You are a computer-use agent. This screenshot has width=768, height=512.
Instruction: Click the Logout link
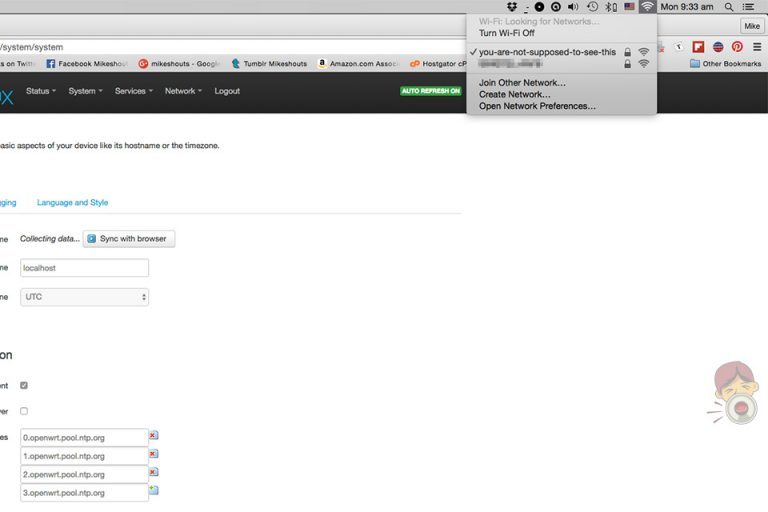coord(227,91)
